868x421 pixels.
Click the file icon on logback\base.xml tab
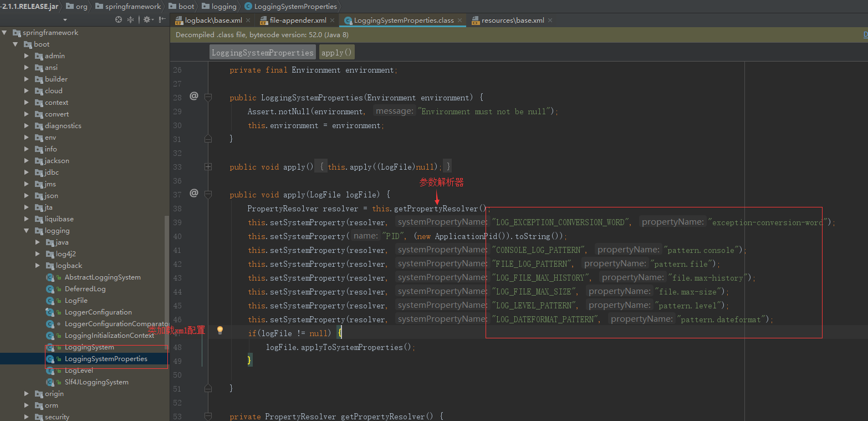click(x=179, y=21)
